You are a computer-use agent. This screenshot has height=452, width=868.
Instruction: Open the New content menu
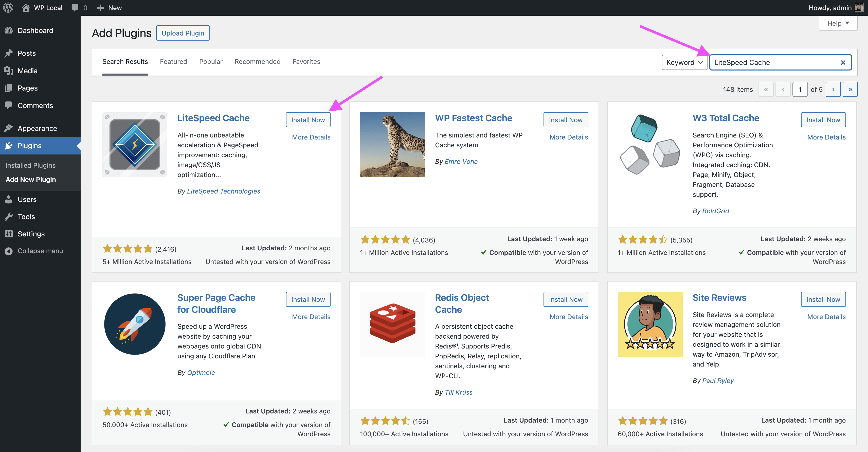(109, 7)
